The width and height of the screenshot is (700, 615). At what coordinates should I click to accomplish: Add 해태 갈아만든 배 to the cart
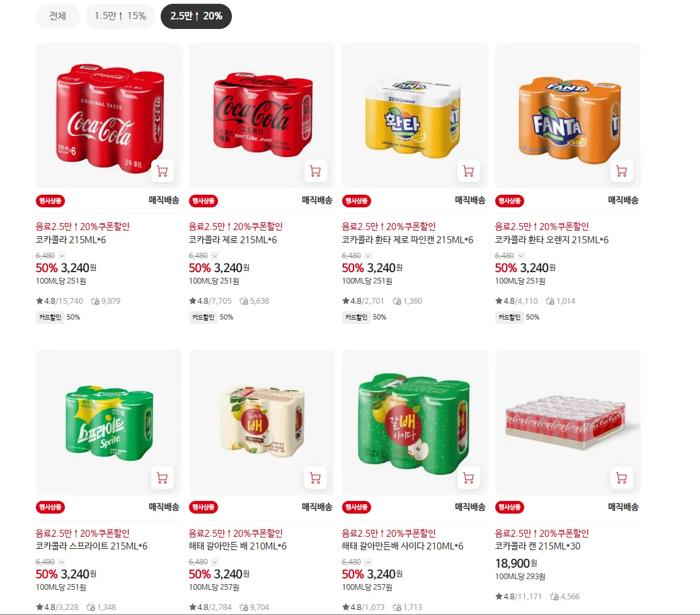[x=316, y=478]
